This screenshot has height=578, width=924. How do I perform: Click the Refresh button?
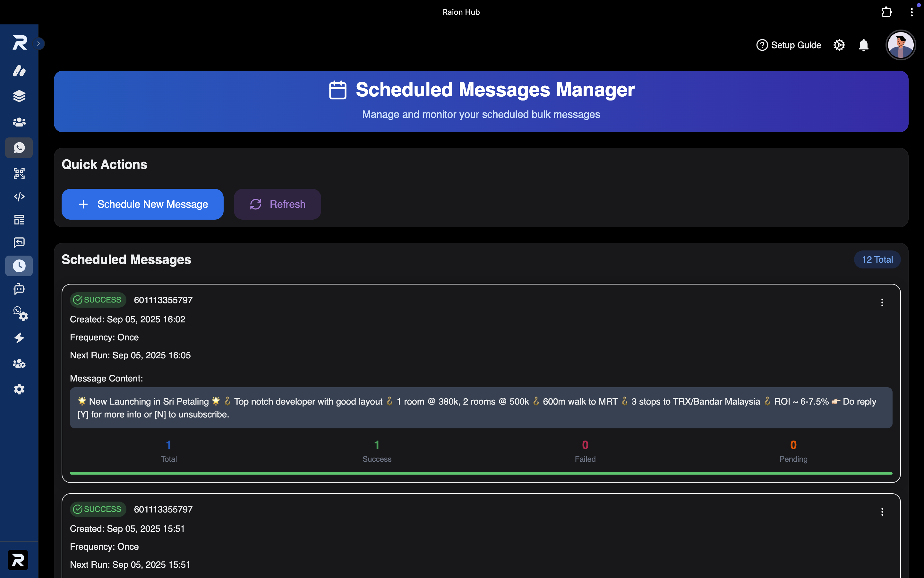click(x=277, y=204)
